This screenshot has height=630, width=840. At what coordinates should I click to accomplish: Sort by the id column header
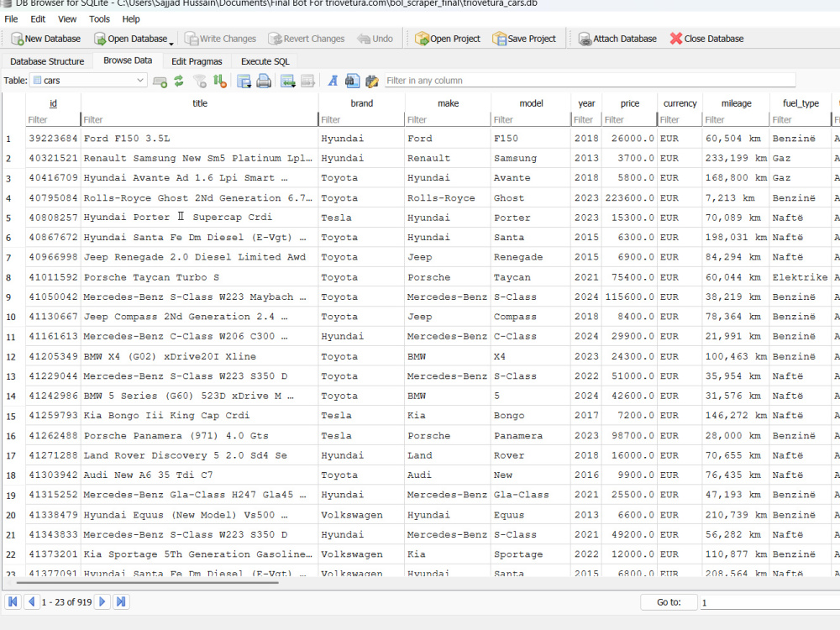point(53,103)
